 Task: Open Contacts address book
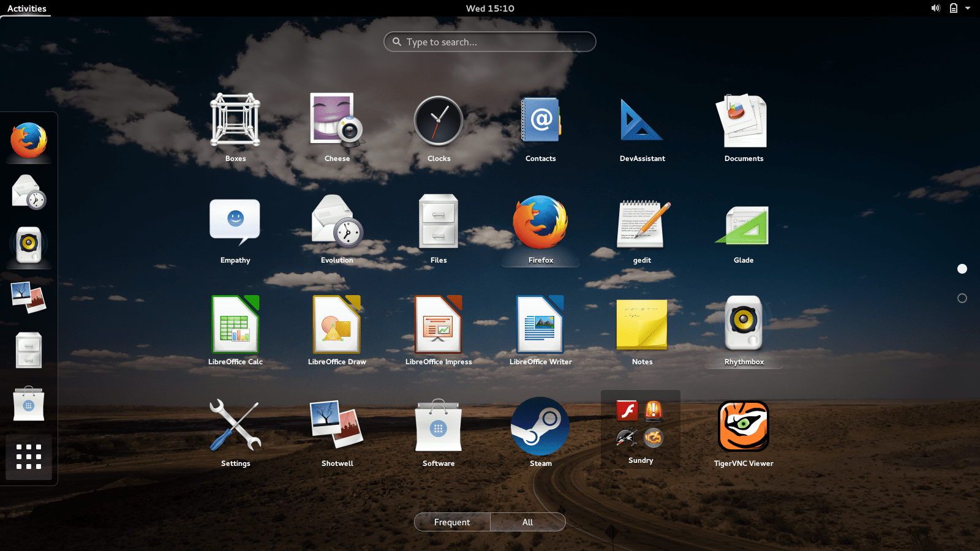pos(540,127)
